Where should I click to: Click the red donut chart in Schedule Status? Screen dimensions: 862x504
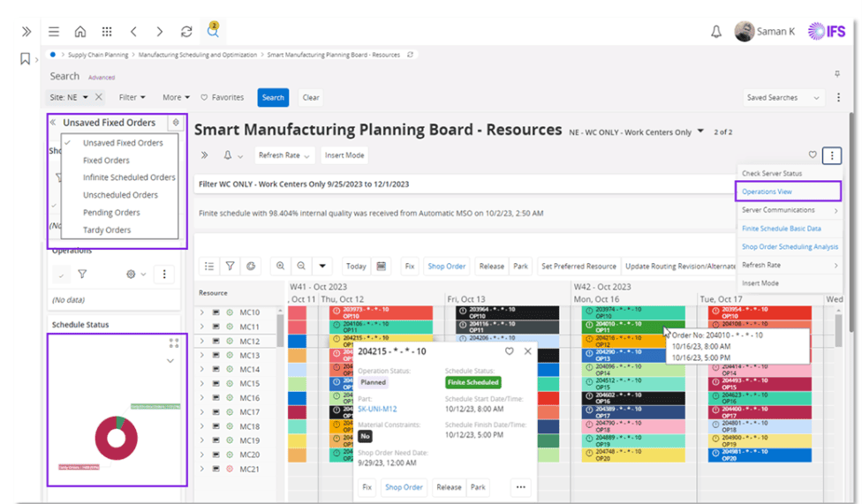pos(117,434)
